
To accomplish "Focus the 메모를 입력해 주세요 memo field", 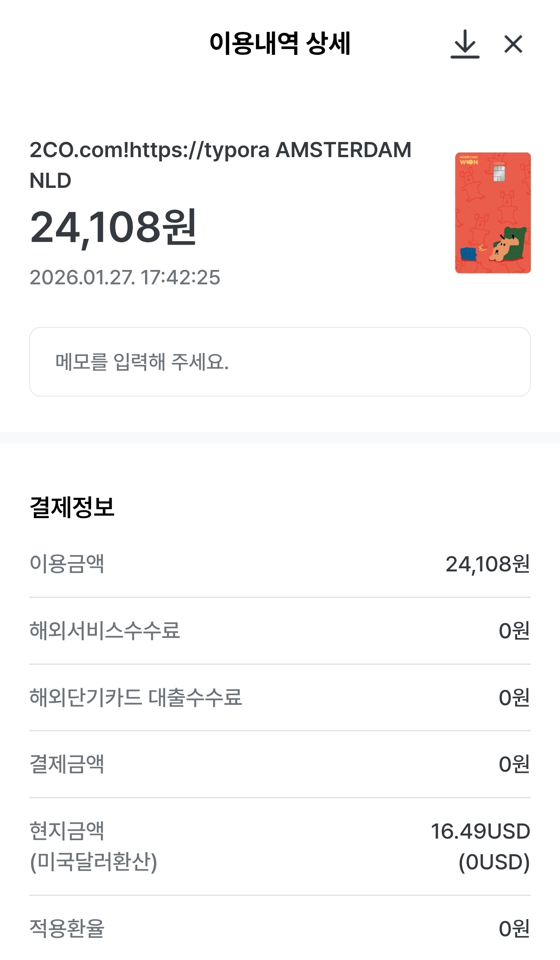I will pos(280,362).
